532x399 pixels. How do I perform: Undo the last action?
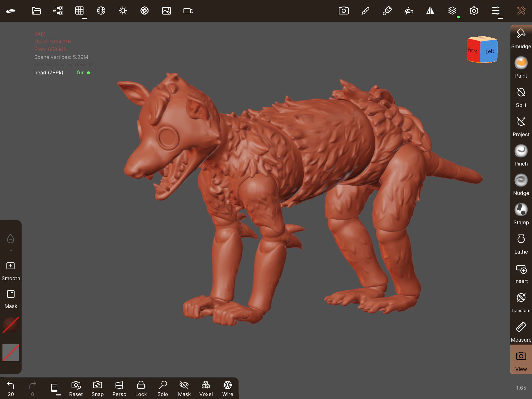coord(11,388)
